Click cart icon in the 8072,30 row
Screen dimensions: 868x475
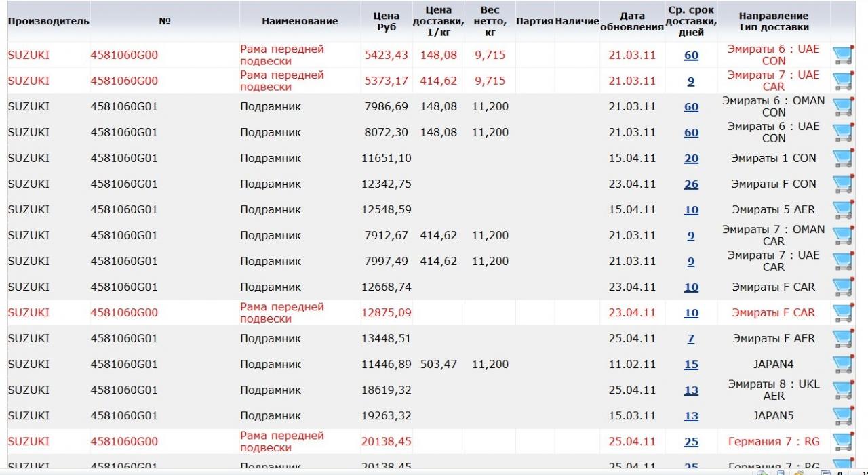pyautogui.click(x=842, y=133)
